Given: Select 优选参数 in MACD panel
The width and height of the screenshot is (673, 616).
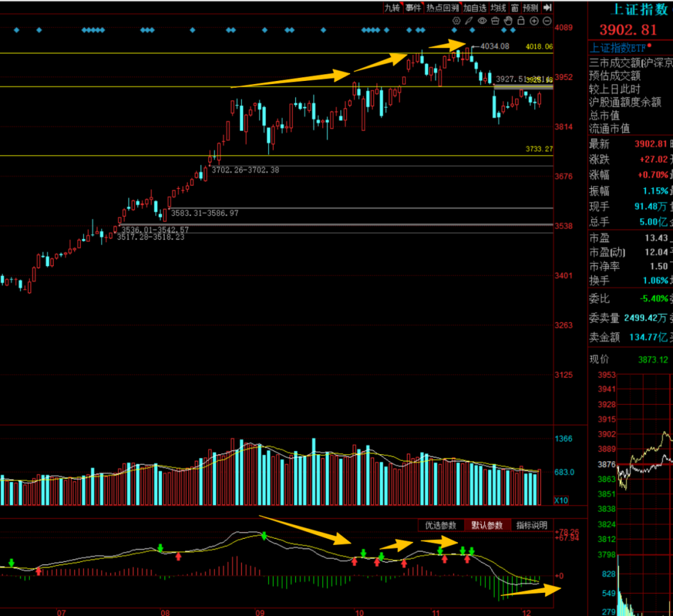Looking at the screenshot, I should 441,525.
